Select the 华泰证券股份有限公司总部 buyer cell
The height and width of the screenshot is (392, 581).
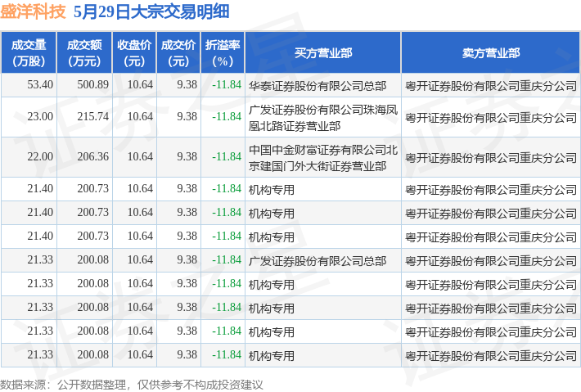click(323, 85)
